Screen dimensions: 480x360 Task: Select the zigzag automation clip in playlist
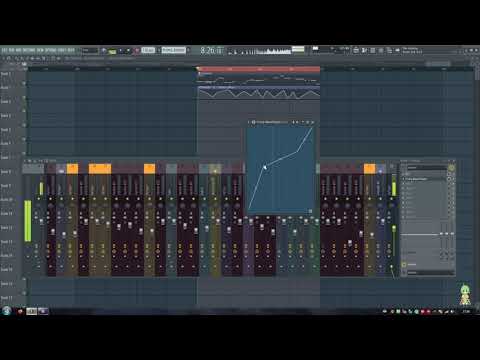(x=259, y=93)
